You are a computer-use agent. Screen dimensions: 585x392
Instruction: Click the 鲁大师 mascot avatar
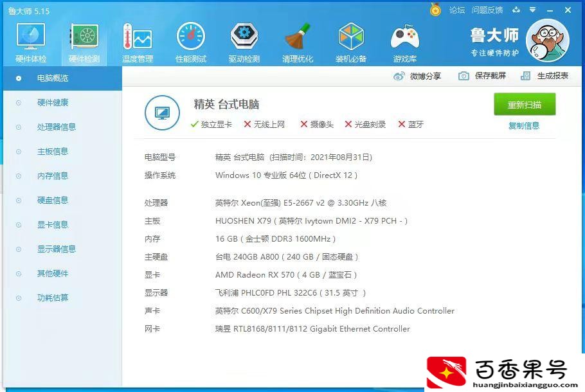pos(547,40)
